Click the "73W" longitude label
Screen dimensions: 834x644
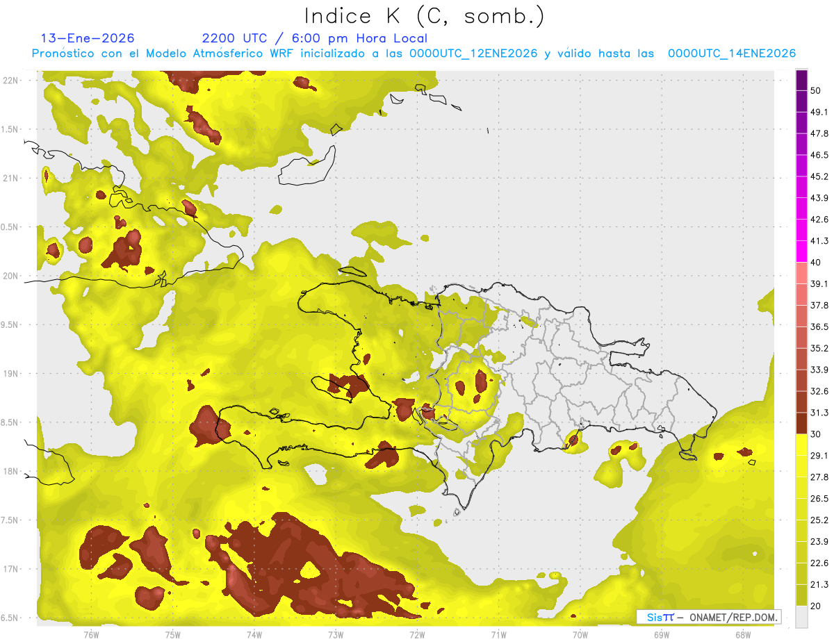pyautogui.click(x=336, y=635)
